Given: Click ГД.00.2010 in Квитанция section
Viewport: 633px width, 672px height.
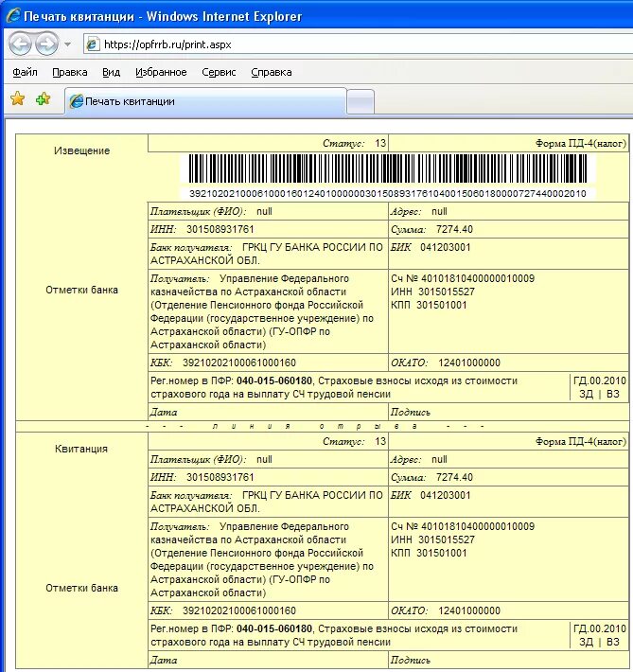Looking at the screenshot, I should tap(600, 628).
